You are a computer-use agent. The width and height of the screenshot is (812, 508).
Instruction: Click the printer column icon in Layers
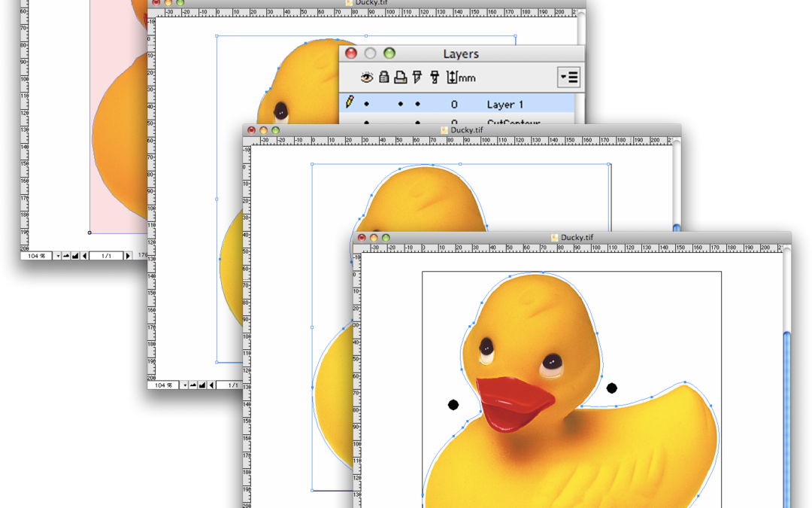click(400, 77)
